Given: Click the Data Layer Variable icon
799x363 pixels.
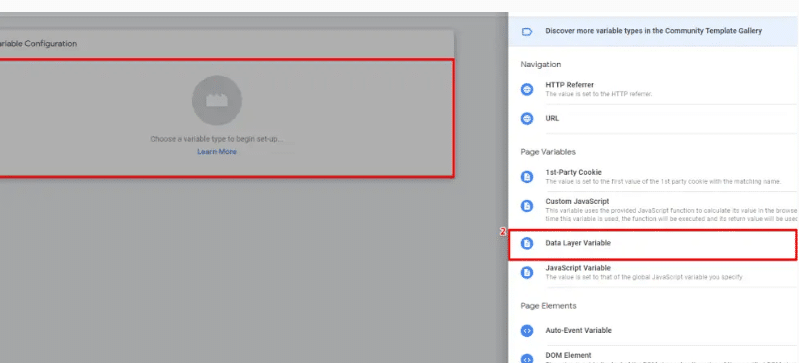Looking at the screenshot, I should (527, 244).
